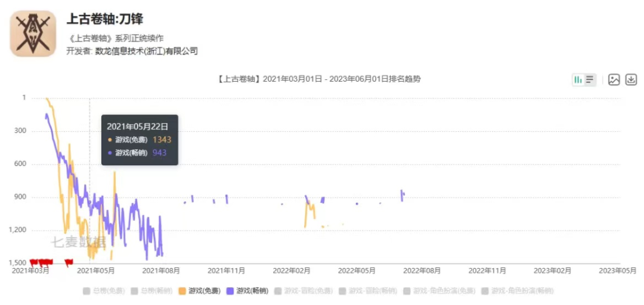Click the app title 上古卷轴:刀锋
This screenshot has height=305, width=644.
tap(105, 19)
